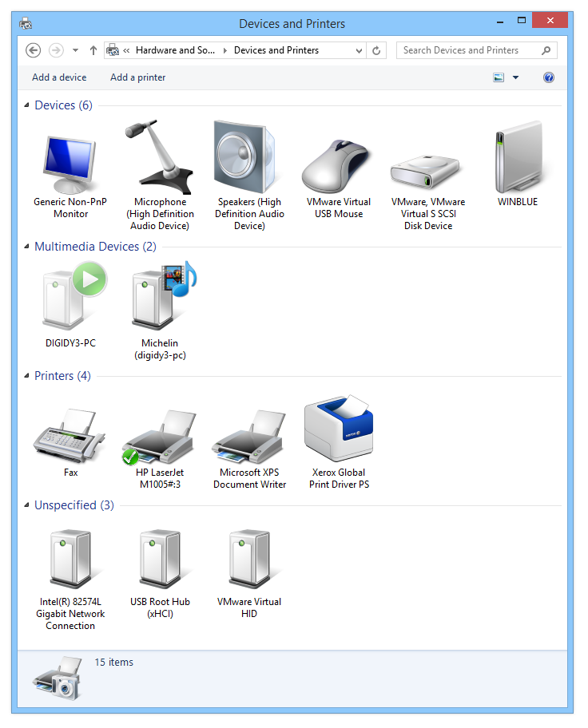Click the Unspecified (3) heading
This screenshot has width=588, height=728.
coord(74,505)
